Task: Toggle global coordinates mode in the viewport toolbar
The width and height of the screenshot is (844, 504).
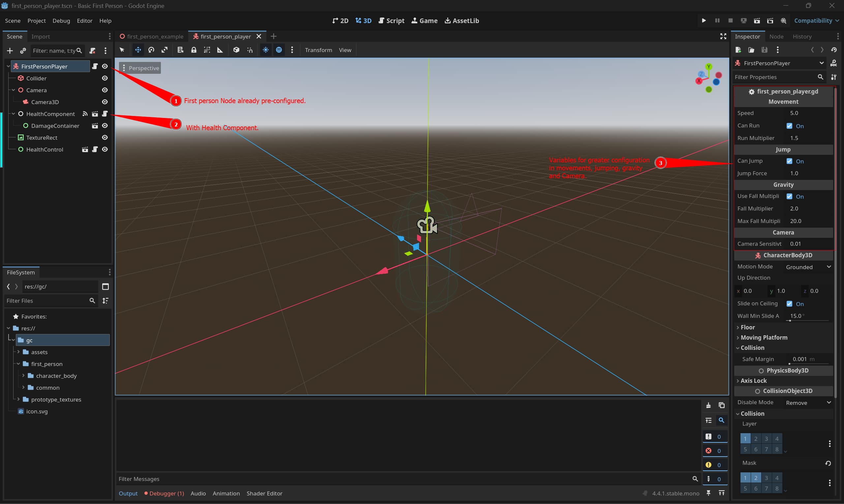Action: click(279, 50)
